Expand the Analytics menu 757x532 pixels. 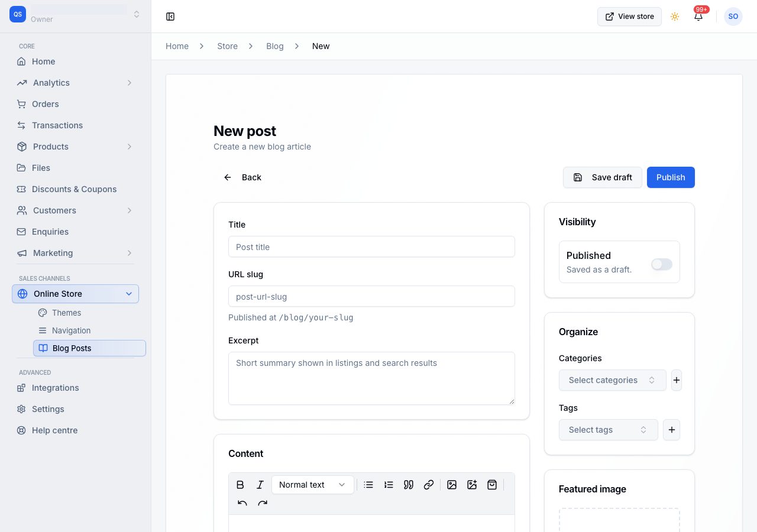tap(75, 83)
